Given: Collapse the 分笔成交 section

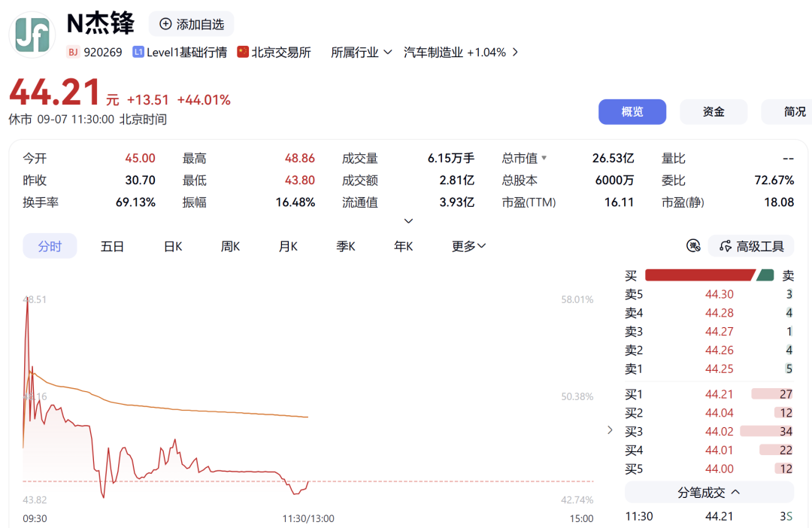Looking at the screenshot, I should click(709, 492).
